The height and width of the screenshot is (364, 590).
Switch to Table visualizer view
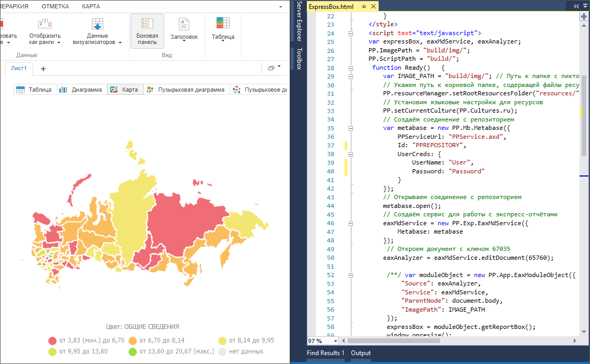click(x=34, y=90)
